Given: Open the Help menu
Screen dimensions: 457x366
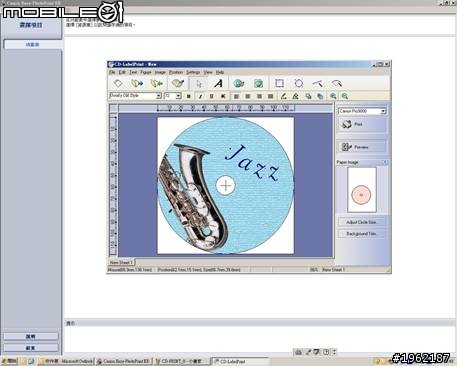Looking at the screenshot, I should click(220, 72).
